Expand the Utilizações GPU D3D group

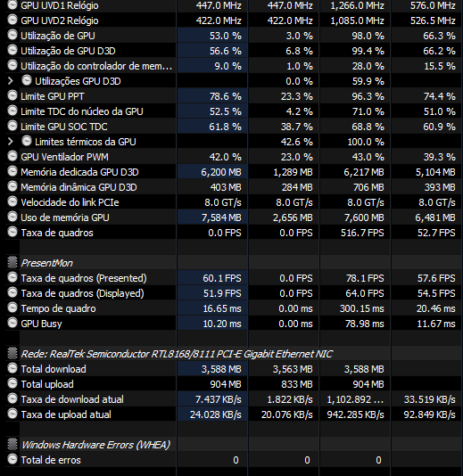pos(11,81)
